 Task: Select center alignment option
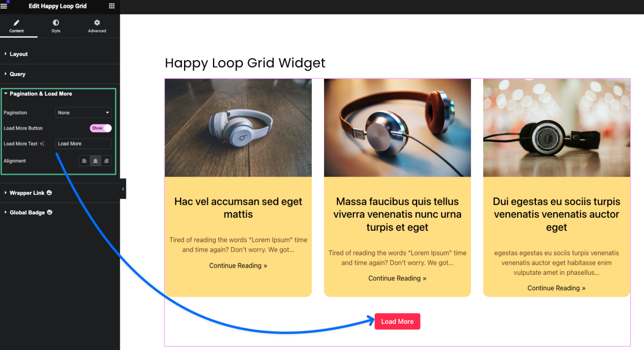[x=95, y=161]
